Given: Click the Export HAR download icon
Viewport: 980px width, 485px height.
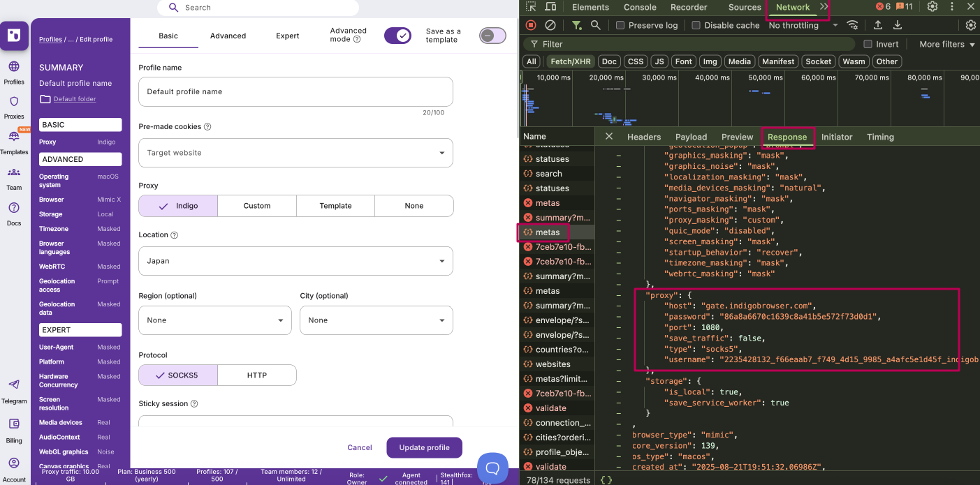Looking at the screenshot, I should coord(898,25).
